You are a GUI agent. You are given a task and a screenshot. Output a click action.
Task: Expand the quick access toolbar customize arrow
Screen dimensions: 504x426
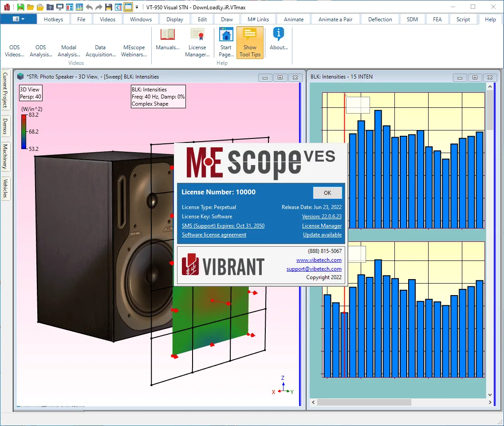pyautogui.click(x=137, y=7)
